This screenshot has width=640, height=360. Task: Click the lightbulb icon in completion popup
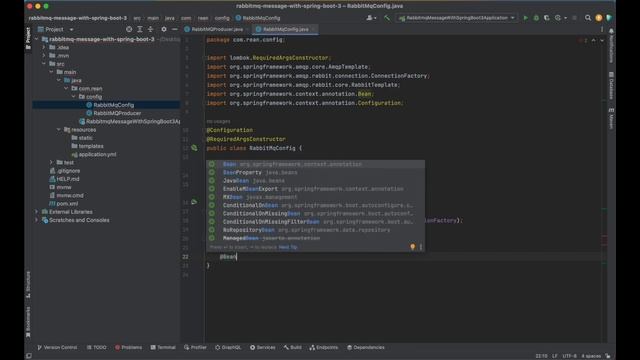[413, 247]
